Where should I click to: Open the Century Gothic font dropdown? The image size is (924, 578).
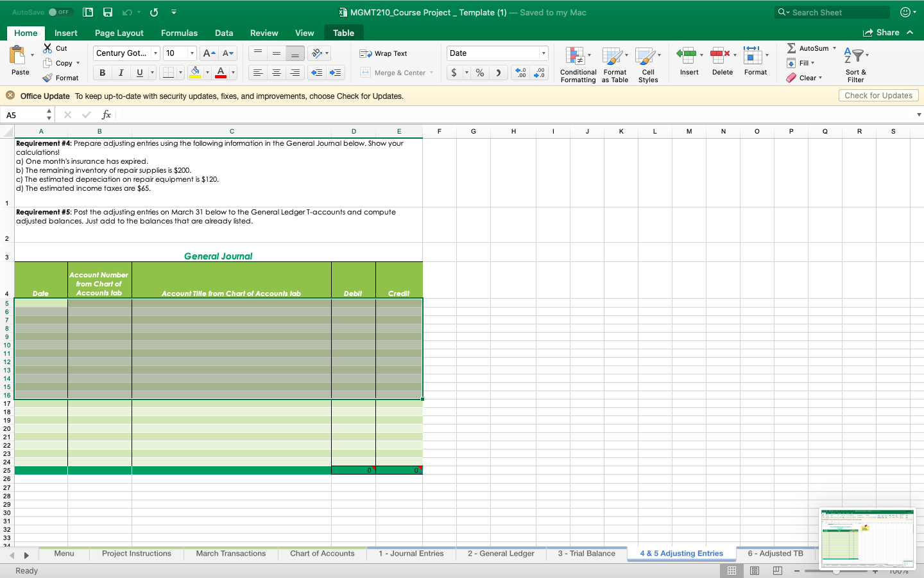(156, 53)
